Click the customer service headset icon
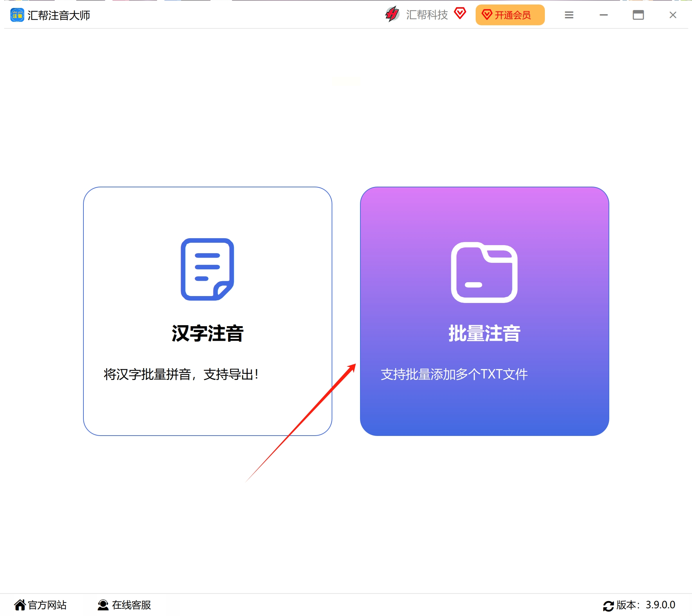692x616 pixels. point(103,605)
